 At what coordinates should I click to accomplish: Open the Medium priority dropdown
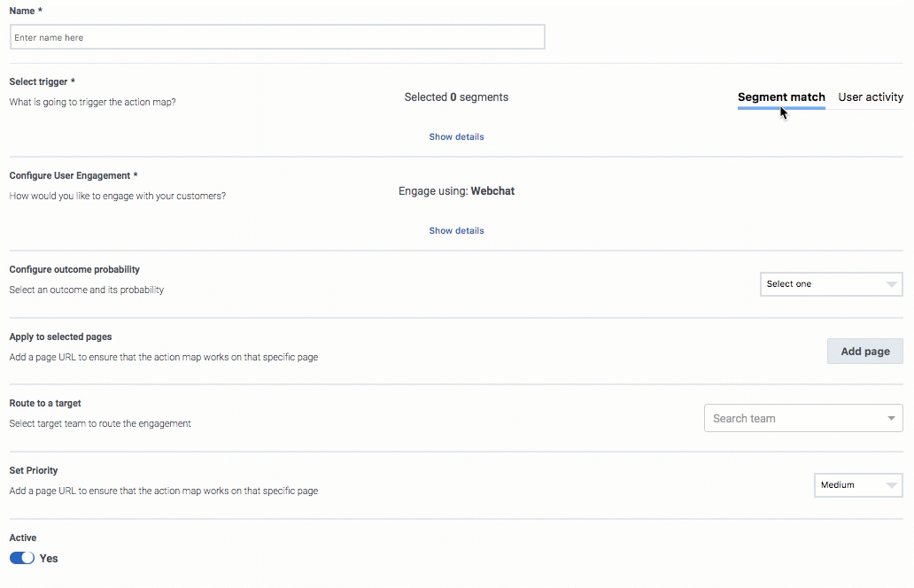[x=858, y=485]
